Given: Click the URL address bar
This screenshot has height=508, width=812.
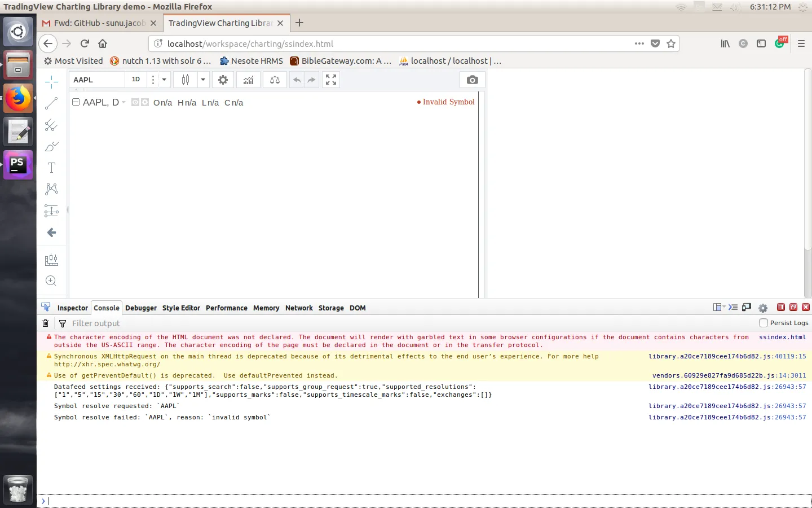Looking at the screenshot, I should [x=398, y=43].
